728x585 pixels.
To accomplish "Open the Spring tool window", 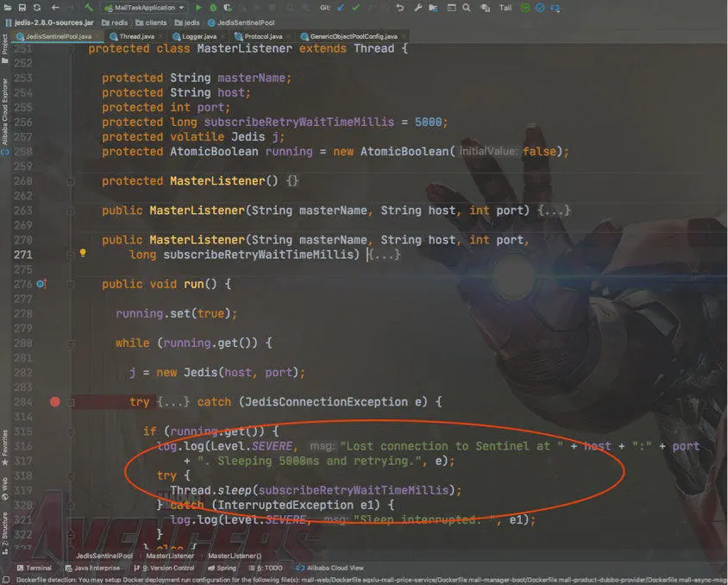I will point(222,568).
